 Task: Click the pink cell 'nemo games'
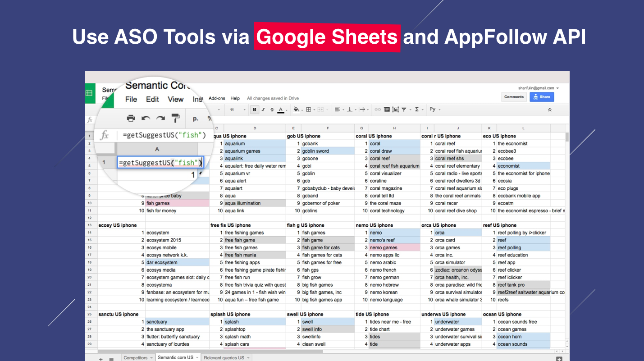pyautogui.click(x=394, y=247)
